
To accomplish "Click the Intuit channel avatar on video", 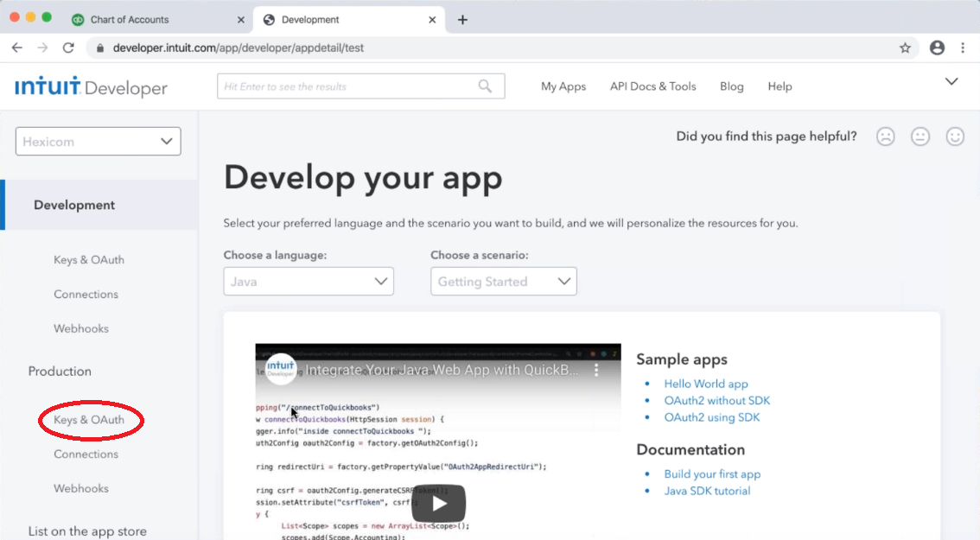I will (x=281, y=370).
